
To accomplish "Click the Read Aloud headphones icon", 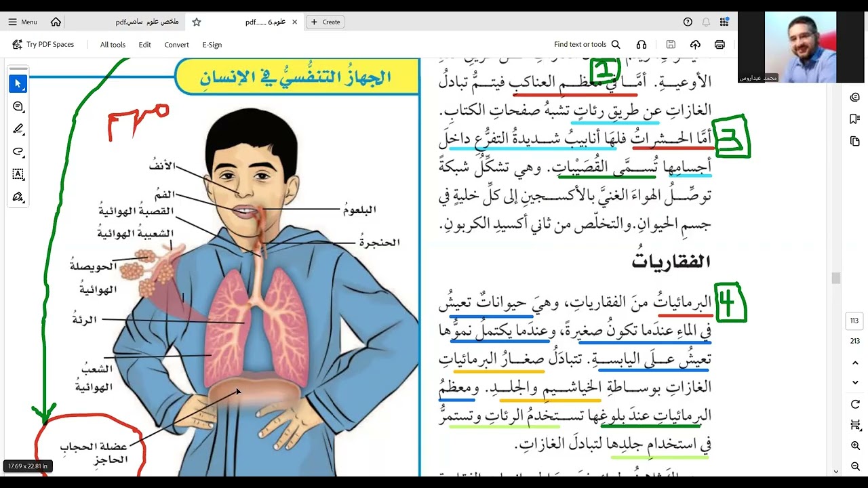I will click(642, 45).
